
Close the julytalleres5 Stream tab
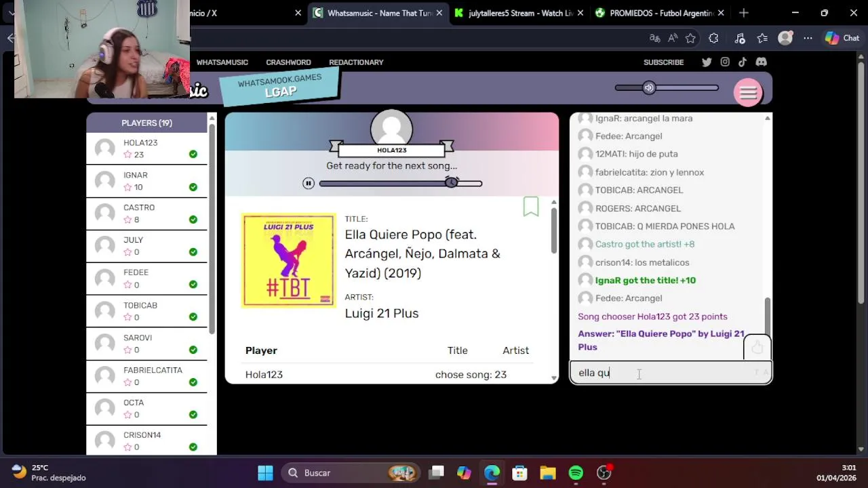point(580,13)
